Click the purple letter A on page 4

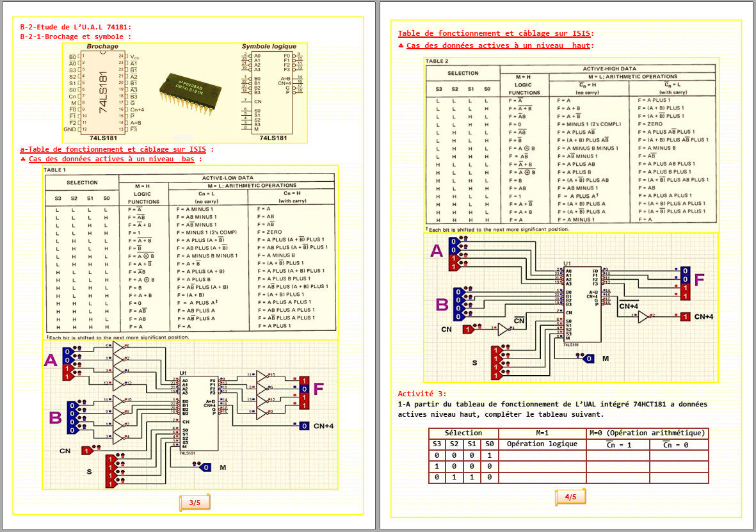tap(436, 252)
